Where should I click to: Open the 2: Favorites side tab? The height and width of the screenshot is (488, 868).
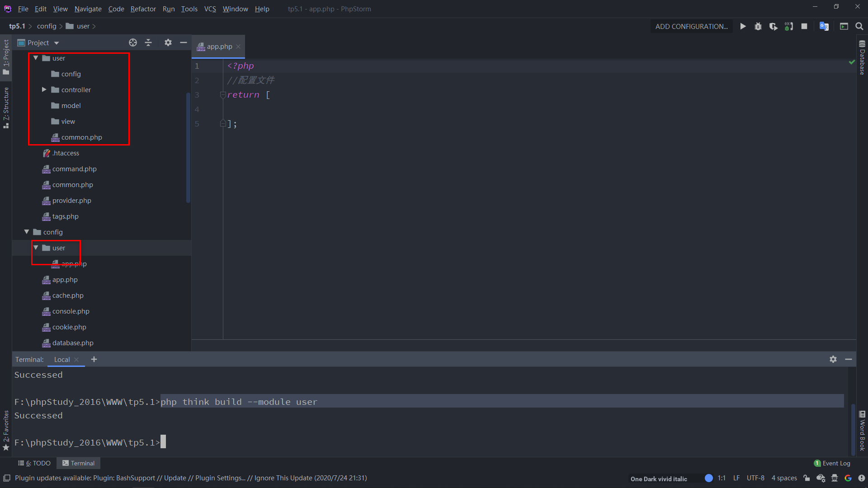6,430
